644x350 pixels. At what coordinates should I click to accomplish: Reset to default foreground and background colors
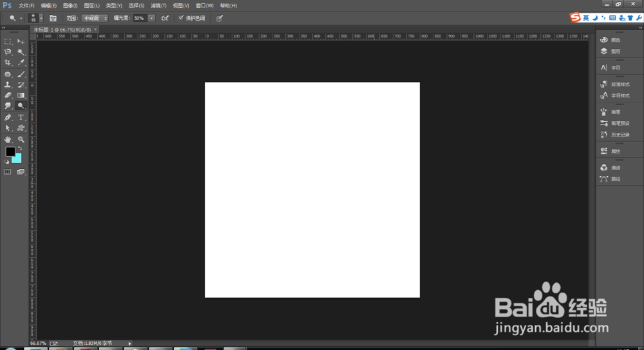[6, 162]
